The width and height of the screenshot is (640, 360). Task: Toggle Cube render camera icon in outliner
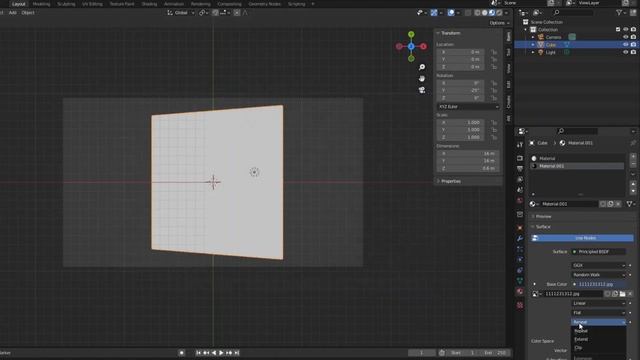(633, 44)
